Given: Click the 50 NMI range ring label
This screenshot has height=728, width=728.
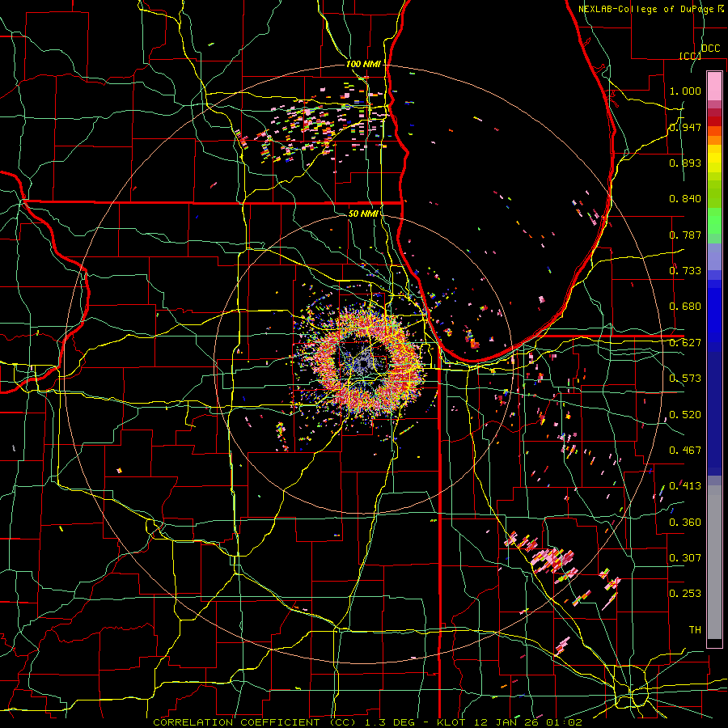Looking at the screenshot, I should [363, 214].
